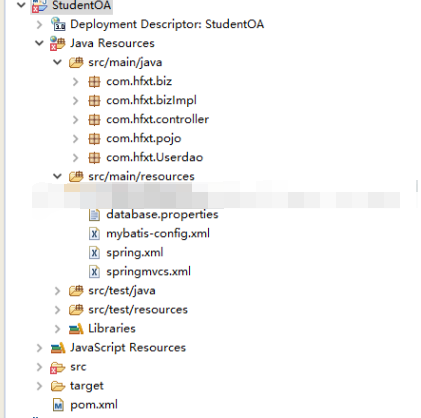
Task: Click the JavaScript Resources icon
Action: (58, 348)
